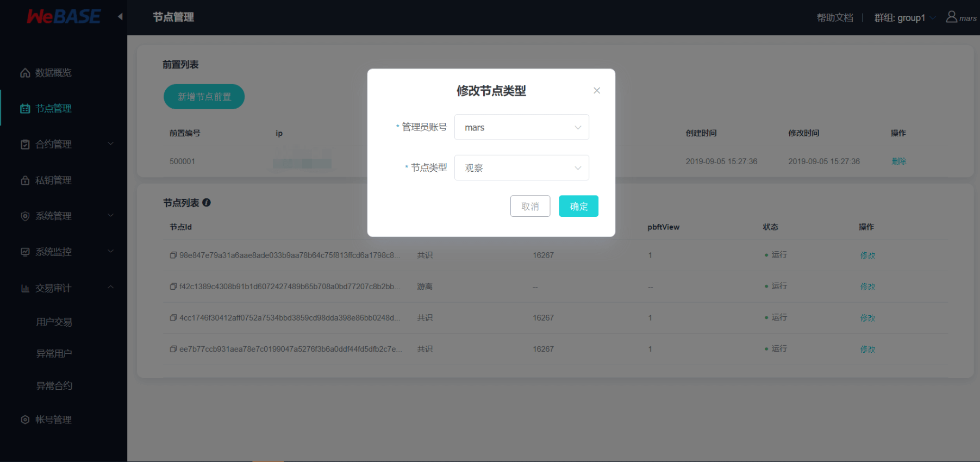The image size is (980, 462).
Task: Collapse the 交易审计 submenu chevron
Action: [111, 287]
